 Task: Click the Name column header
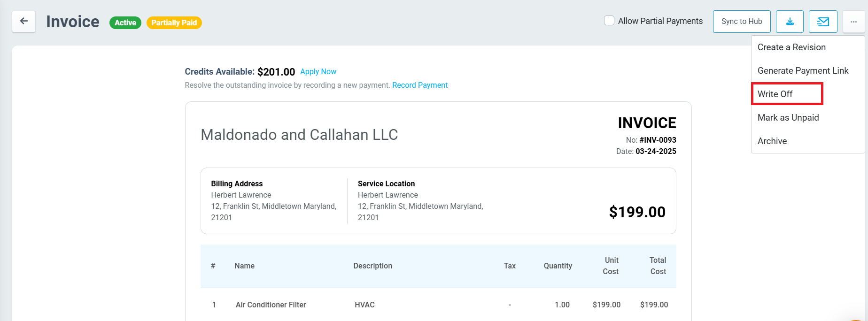(x=244, y=266)
